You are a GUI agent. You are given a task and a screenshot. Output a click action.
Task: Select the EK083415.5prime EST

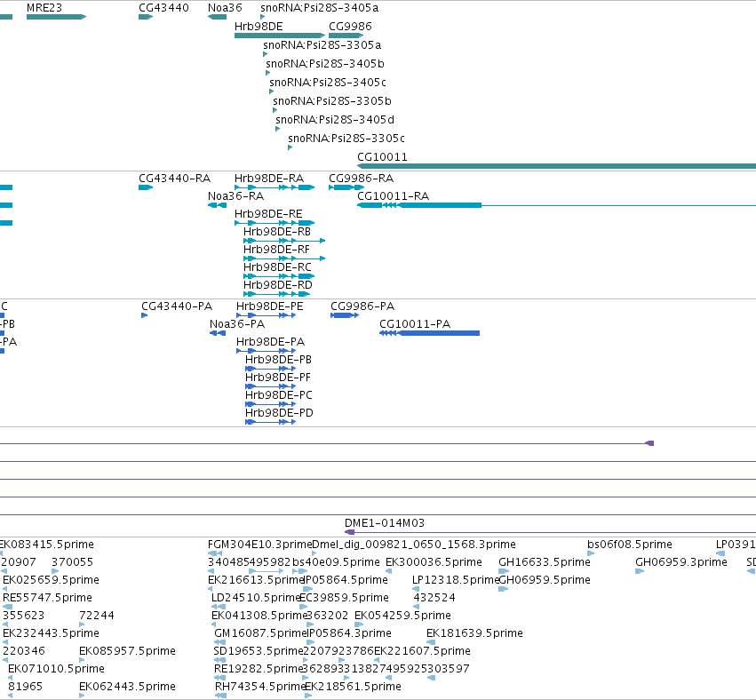point(1,553)
